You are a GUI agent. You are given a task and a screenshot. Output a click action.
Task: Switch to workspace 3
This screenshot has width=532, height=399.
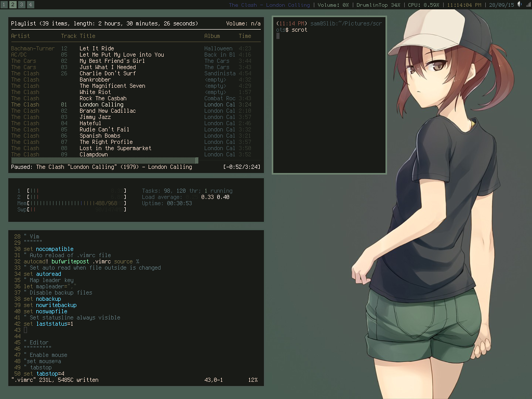(x=22, y=5)
